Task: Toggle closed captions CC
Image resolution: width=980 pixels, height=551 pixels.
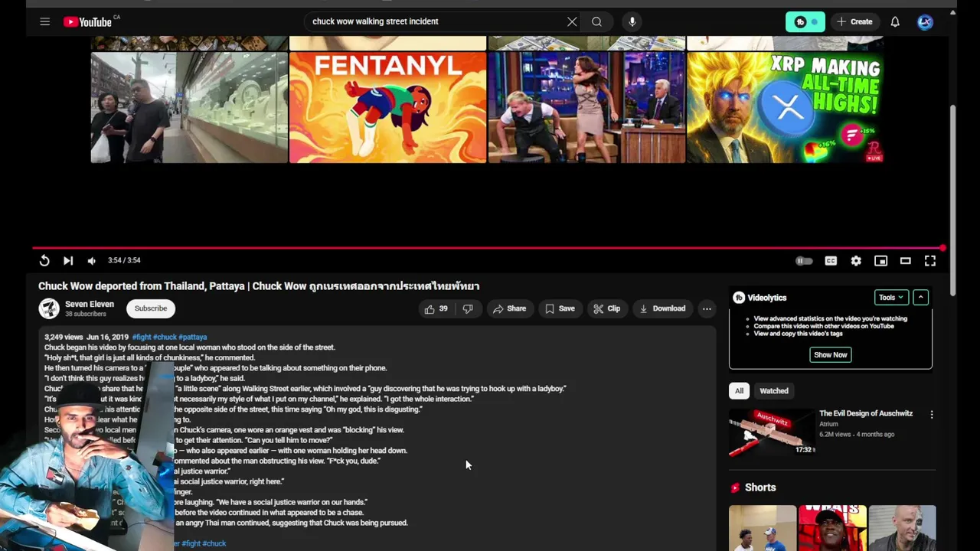Action: tap(831, 261)
